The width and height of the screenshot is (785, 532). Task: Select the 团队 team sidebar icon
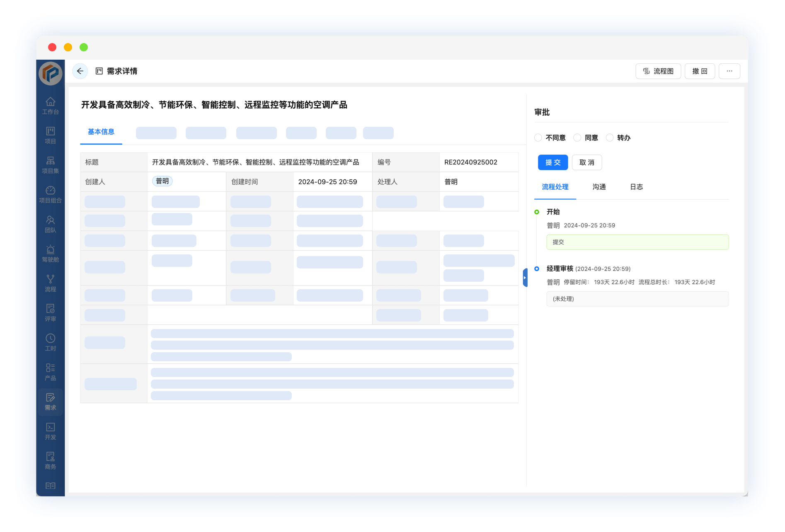(50, 224)
